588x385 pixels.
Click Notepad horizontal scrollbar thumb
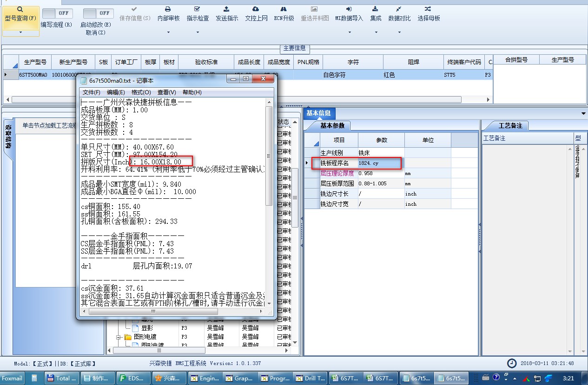coord(152,312)
